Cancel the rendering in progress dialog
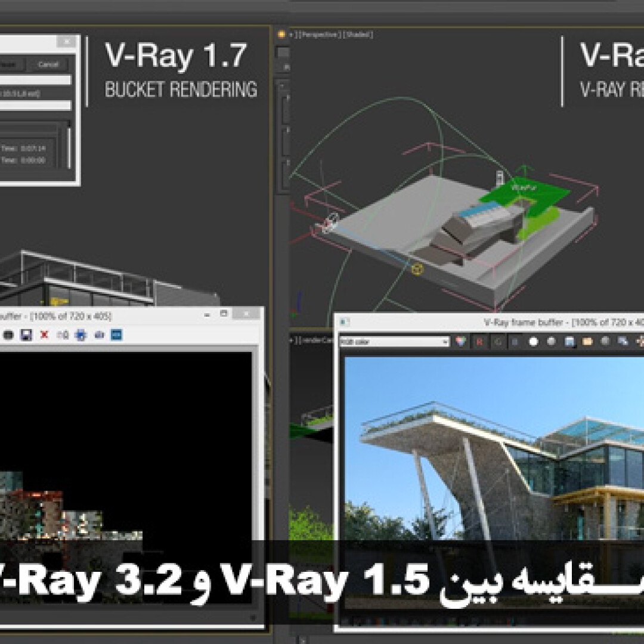The width and height of the screenshot is (644, 644). click(48, 64)
